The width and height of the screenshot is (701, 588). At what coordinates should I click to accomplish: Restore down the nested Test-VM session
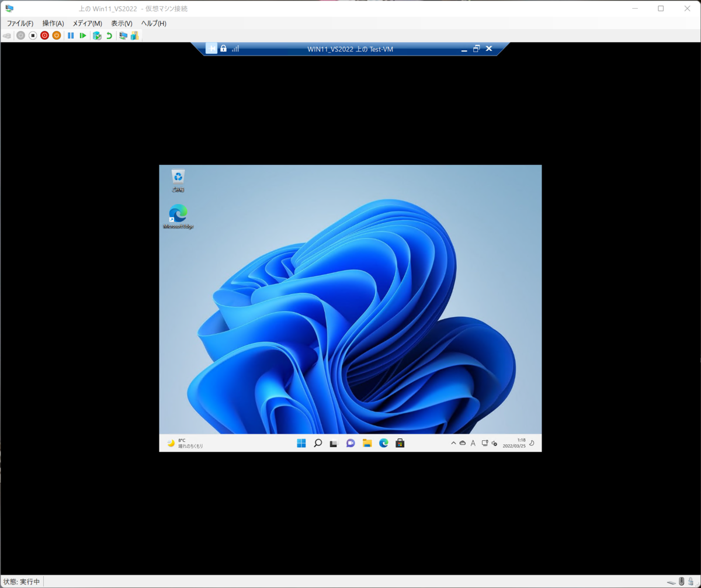click(476, 49)
